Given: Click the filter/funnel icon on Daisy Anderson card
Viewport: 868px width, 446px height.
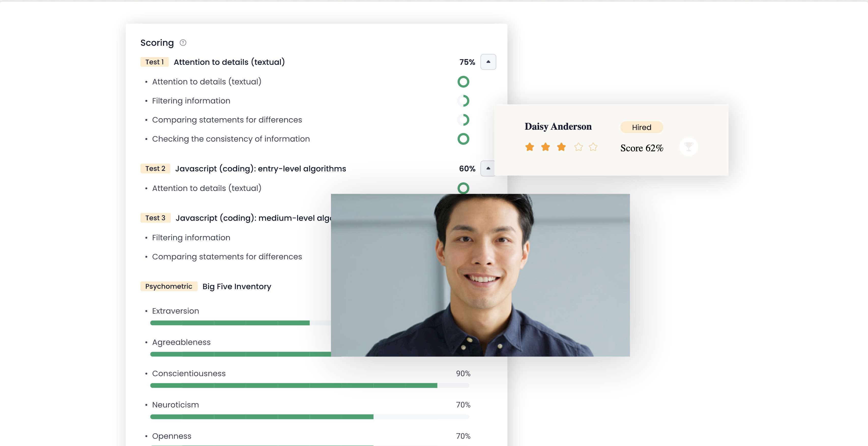Looking at the screenshot, I should click(x=689, y=147).
